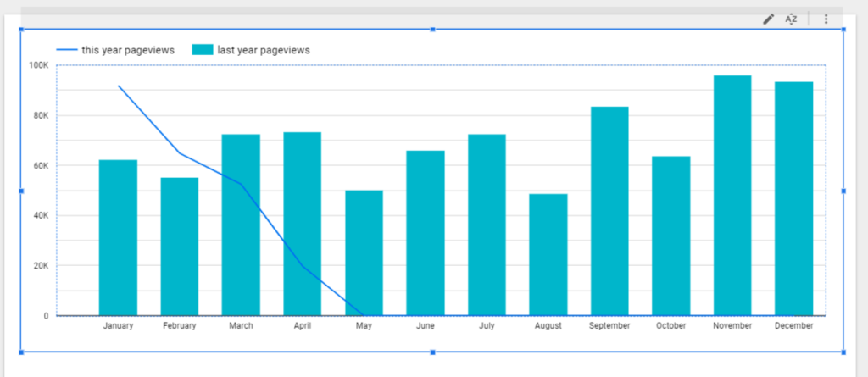The image size is (868, 377).
Task: Click the 'last year pageviews' legend label
Action: click(263, 50)
